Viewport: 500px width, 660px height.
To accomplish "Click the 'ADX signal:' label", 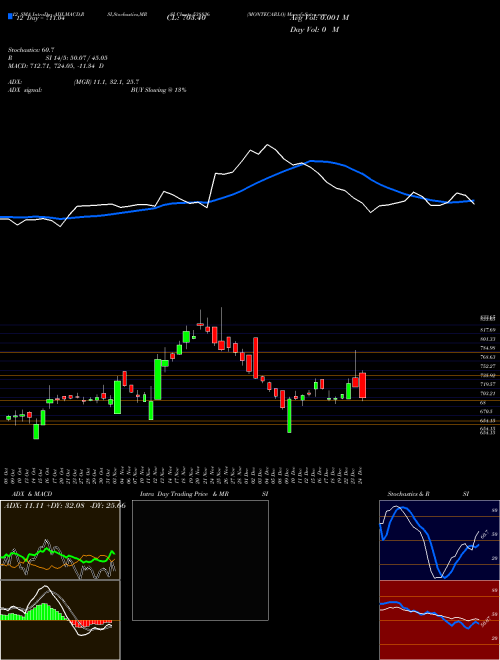I will (x=25, y=90).
